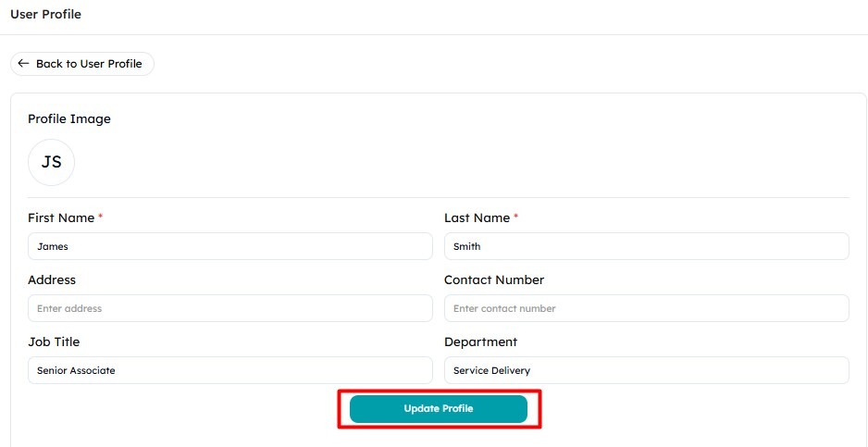Viewport: 868px width, 447px height.
Task: Click the Profile Image section label
Action: pyautogui.click(x=69, y=119)
